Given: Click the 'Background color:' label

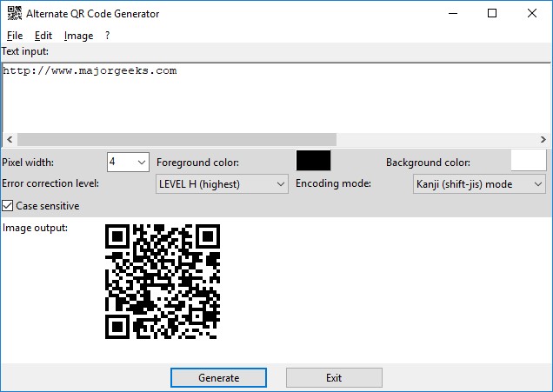Looking at the screenshot, I should pos(428,163).
